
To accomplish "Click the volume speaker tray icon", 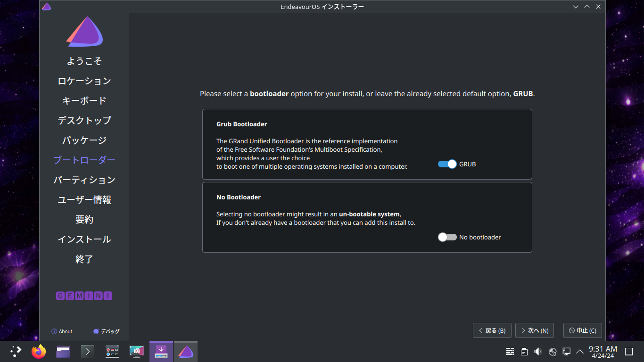I will (x=538, y=352).
